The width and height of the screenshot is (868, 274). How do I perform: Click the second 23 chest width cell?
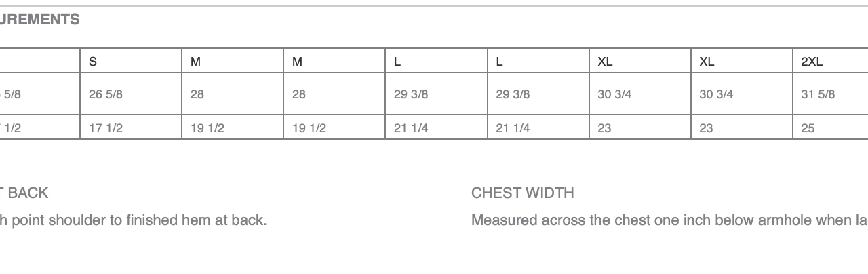pyautogui.click(x=742, y=128)
